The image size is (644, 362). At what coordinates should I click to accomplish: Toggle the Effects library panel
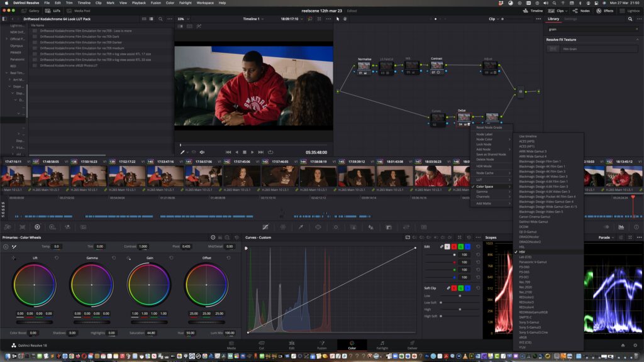tap(605, 11)
